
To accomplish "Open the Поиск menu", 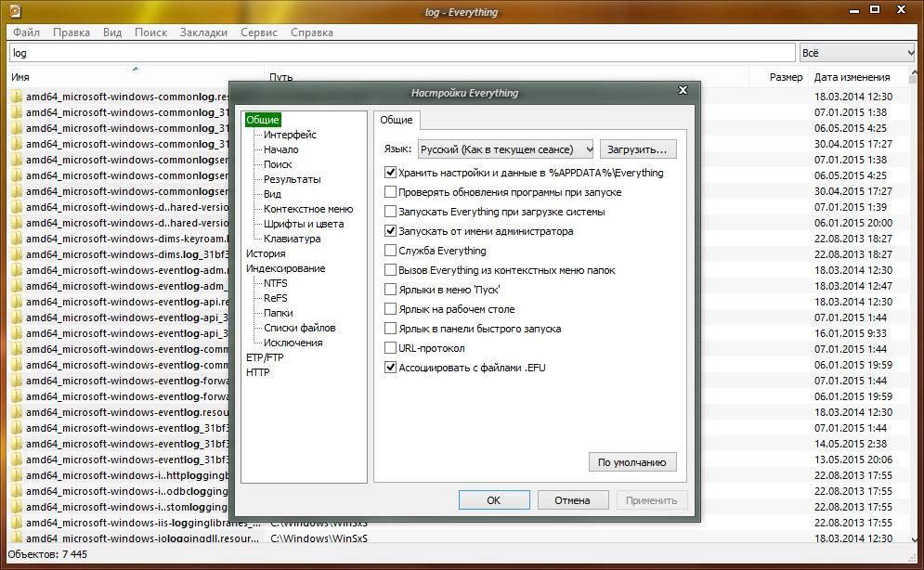I will pyautogui.click(x=150, y=32).
